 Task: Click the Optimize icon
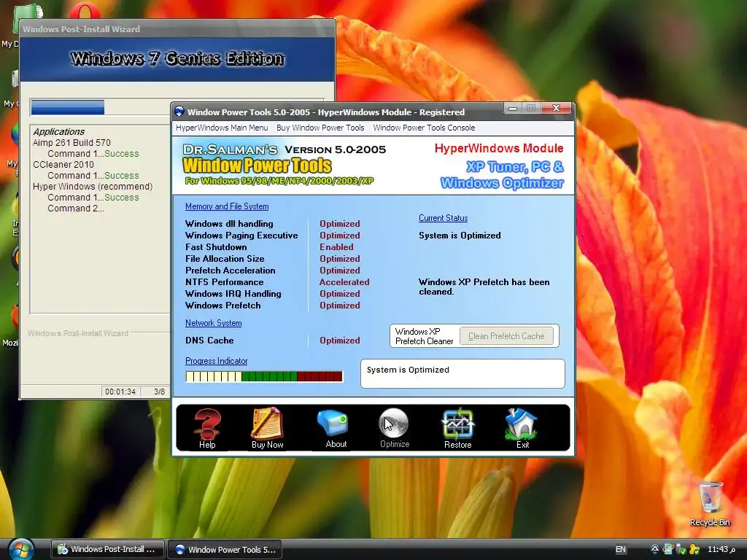click(x=393, y=423)
